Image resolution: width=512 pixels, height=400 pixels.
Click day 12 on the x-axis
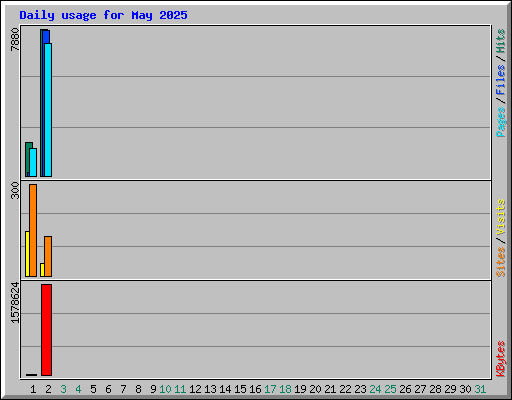pyautogui.click(x=195, y=389)
